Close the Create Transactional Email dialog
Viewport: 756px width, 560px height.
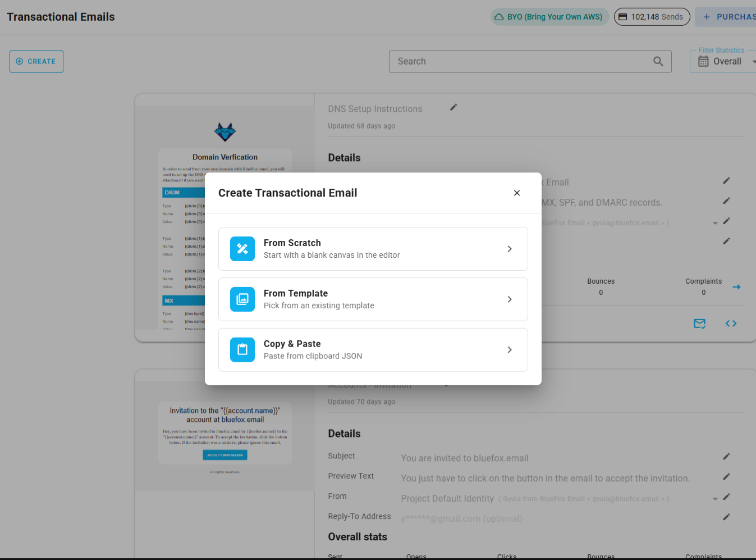click(516, 193)
